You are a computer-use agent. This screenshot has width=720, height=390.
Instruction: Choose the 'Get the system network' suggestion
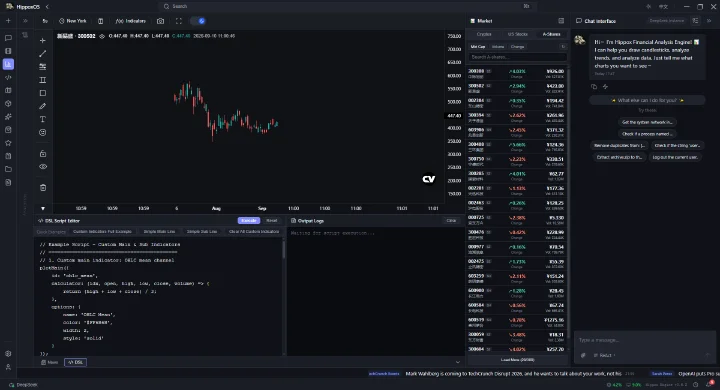coord(647,122)
